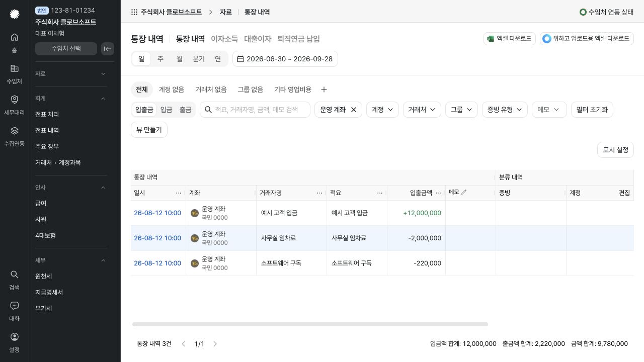Open the app grid icon before 주식회사 클로브소프트
The width and height of the screenshot is (644, 362).
pyautogui.click(x=134, y=12)
